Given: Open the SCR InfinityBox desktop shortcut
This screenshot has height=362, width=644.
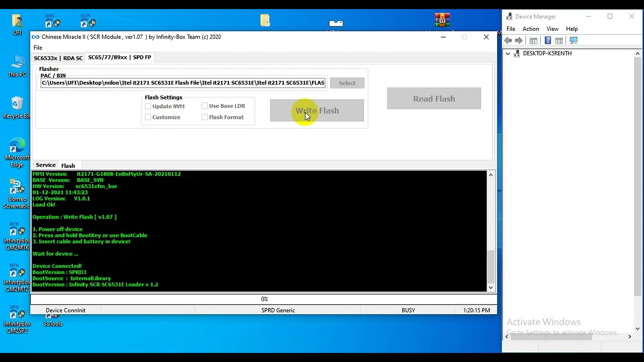Looking at the screenshot, I should tap(88, 21).
